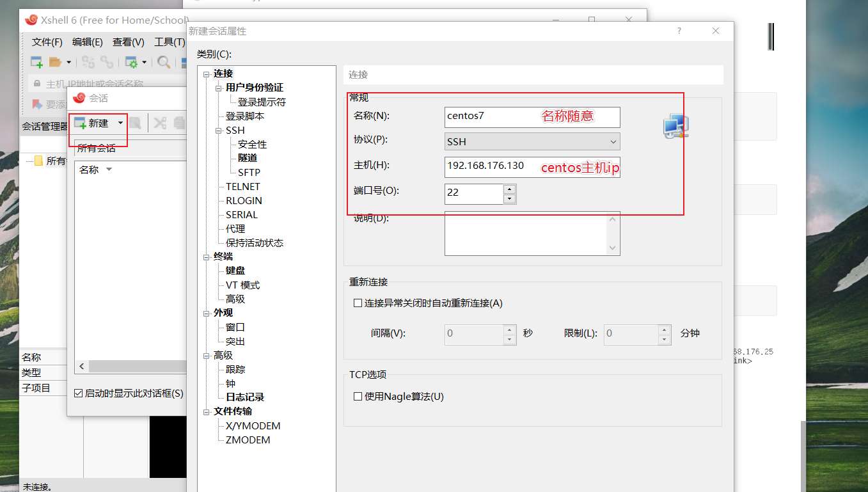868x492 pixels.
Task: Open the 查看(V) menu
Action: (129, 42)
